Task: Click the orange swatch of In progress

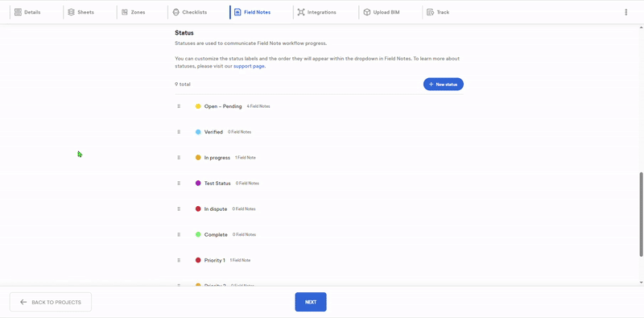Action: (198, 157)
